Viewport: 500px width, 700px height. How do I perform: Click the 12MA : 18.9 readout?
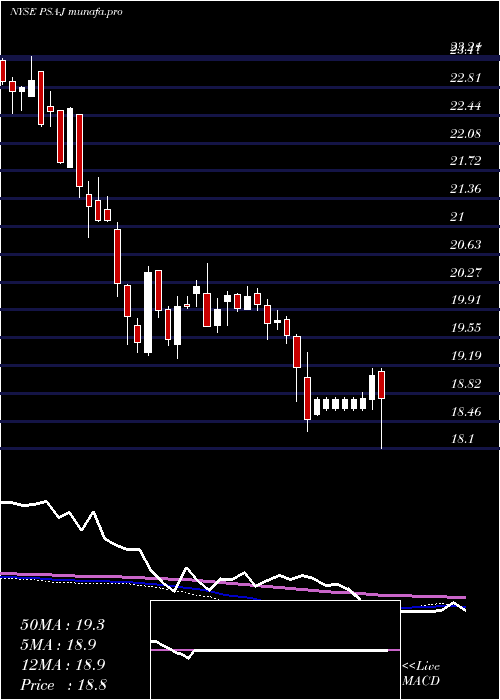pyautogui.click(x=62, y=665)
